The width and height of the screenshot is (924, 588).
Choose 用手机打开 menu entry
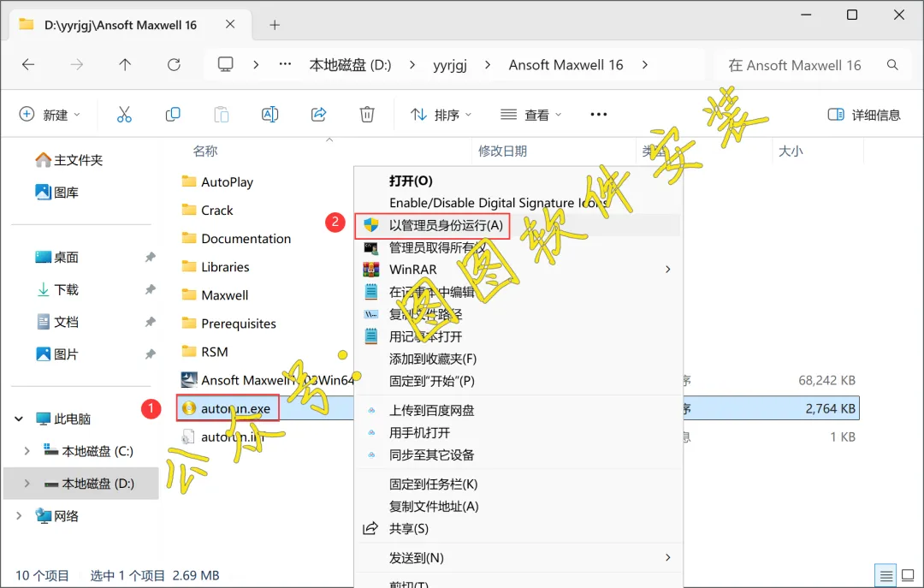click(x=518, y=432)
